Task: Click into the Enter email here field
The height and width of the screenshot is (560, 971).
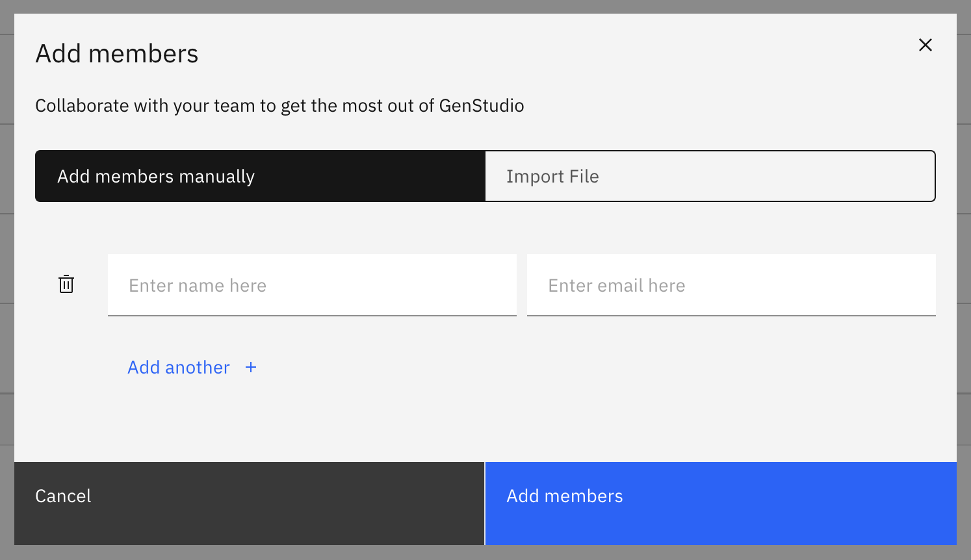Action: pyautogui.click(x=731, y=285)
